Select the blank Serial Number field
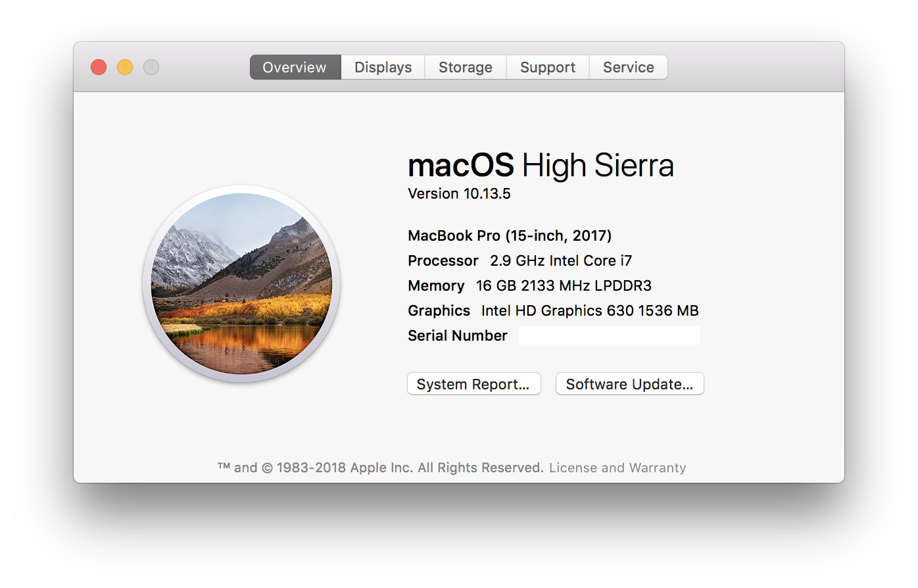Image resolution: width=918 pixels, height=588 pixels. (609, 335)
